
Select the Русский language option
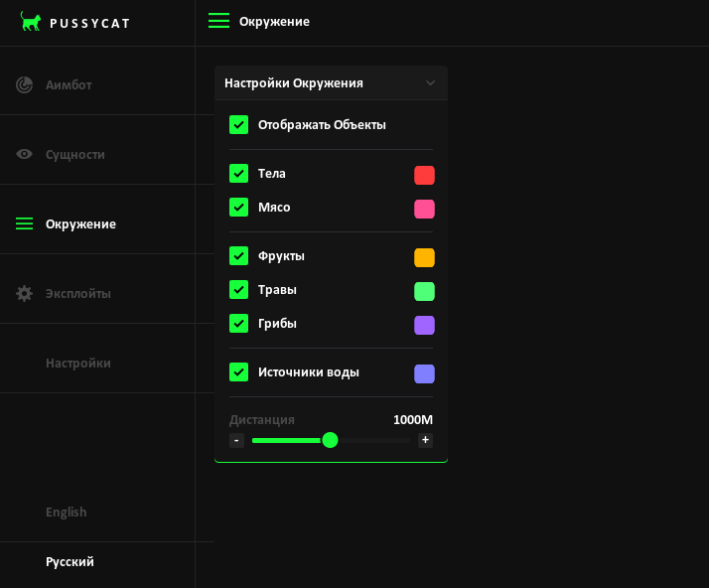pyautogui.click(x=70, y=561)
